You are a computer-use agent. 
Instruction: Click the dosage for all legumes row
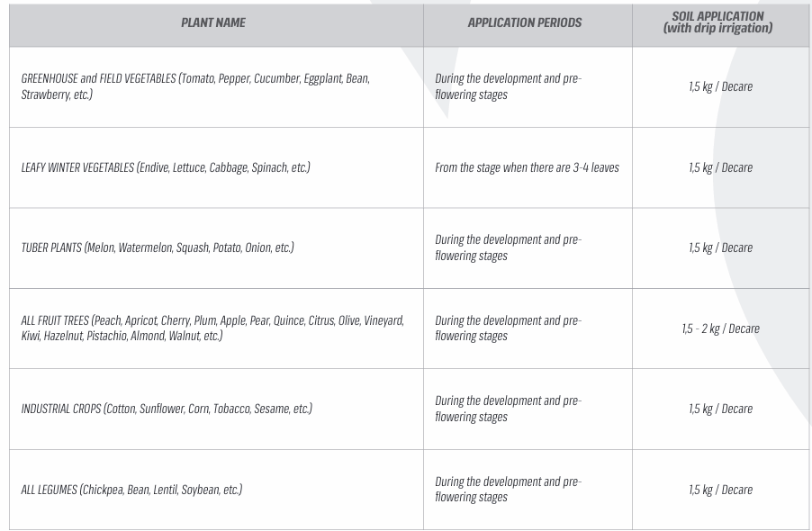click(x=720, y=490)
